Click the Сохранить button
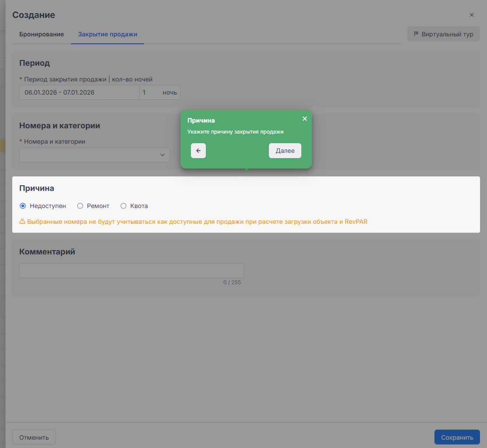 [x=457, y=437]
